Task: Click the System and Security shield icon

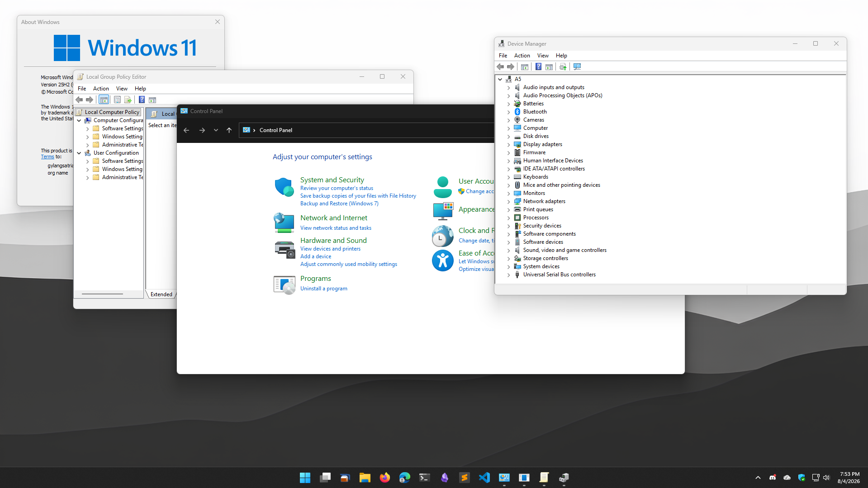Action: (284, 187)
